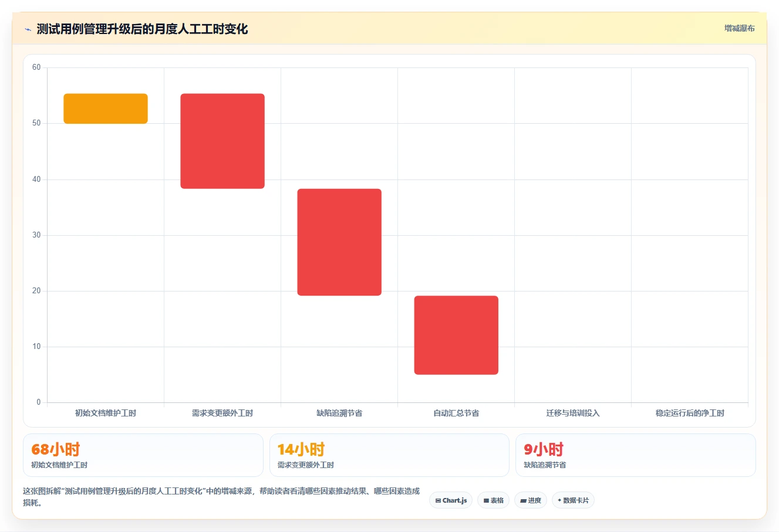This screenshot has height=532, width=779.
Task: Click the red 需求变更额外工时 bar
Action: click(222, 141)
